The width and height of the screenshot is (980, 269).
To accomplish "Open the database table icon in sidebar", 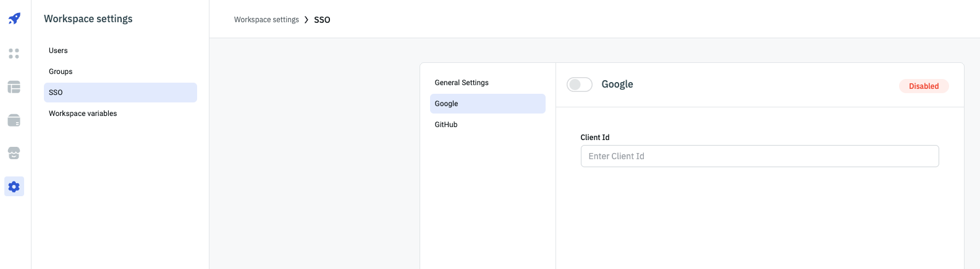I will point(14,87).
